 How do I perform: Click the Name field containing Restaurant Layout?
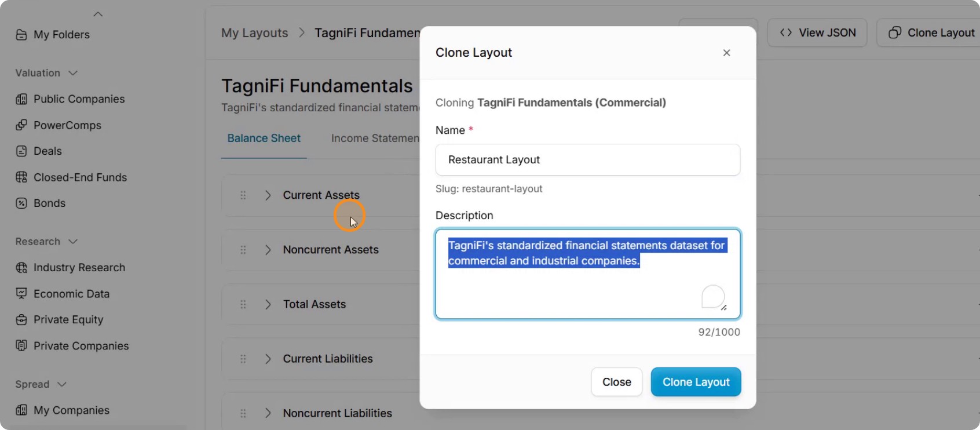coord(588,159)
